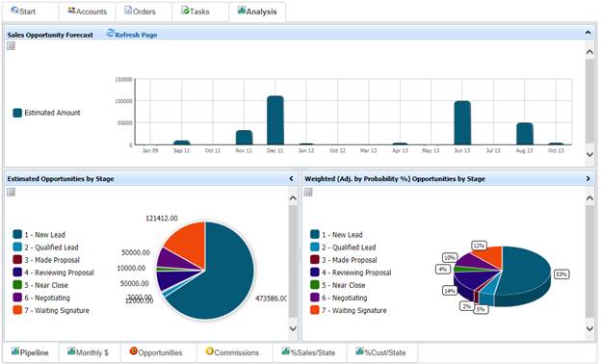
Task: Click the 100000 y-axis label
Action: coord(124,101)
